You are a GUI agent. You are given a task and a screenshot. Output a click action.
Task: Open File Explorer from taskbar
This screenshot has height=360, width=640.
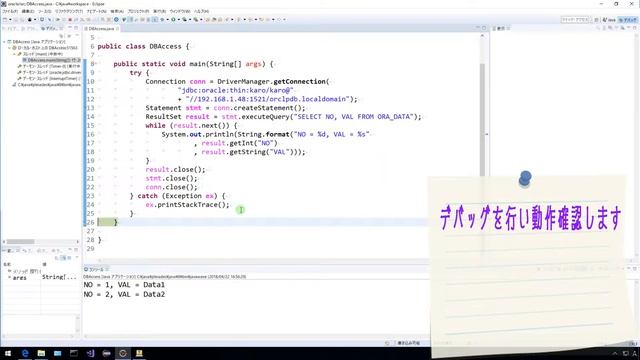[41, 353]
